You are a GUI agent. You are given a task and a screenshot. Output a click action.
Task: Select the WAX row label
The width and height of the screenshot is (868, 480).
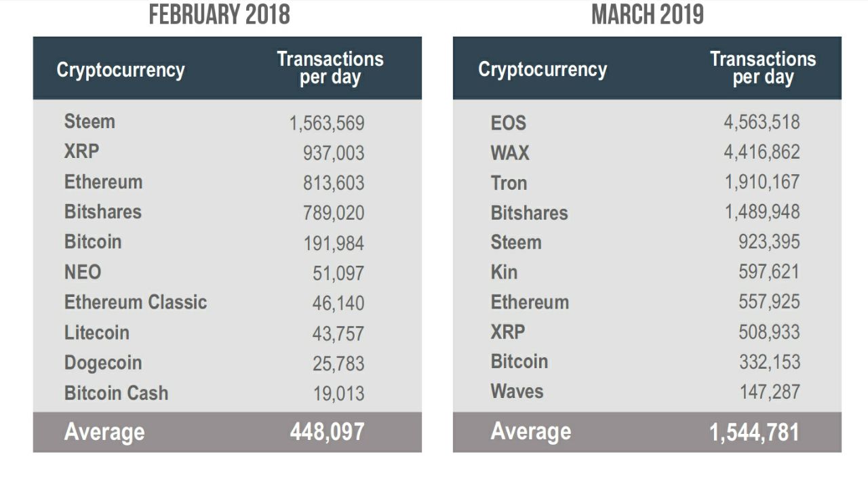[510, 153]
